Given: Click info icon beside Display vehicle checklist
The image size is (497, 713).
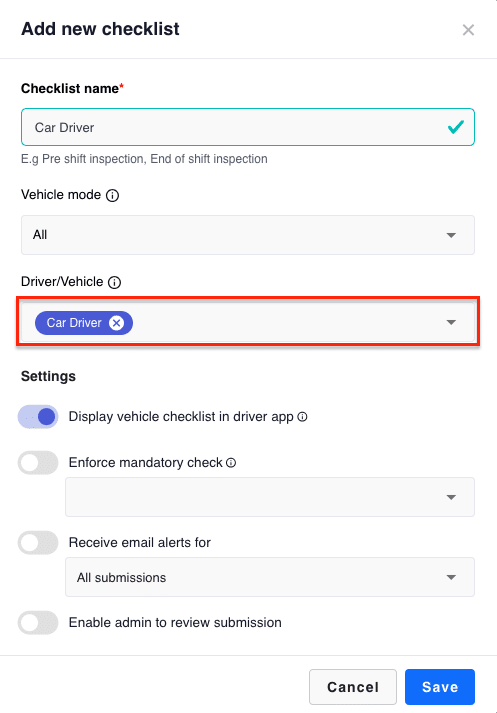Looking at the screenshot, I should coord(302,417).
